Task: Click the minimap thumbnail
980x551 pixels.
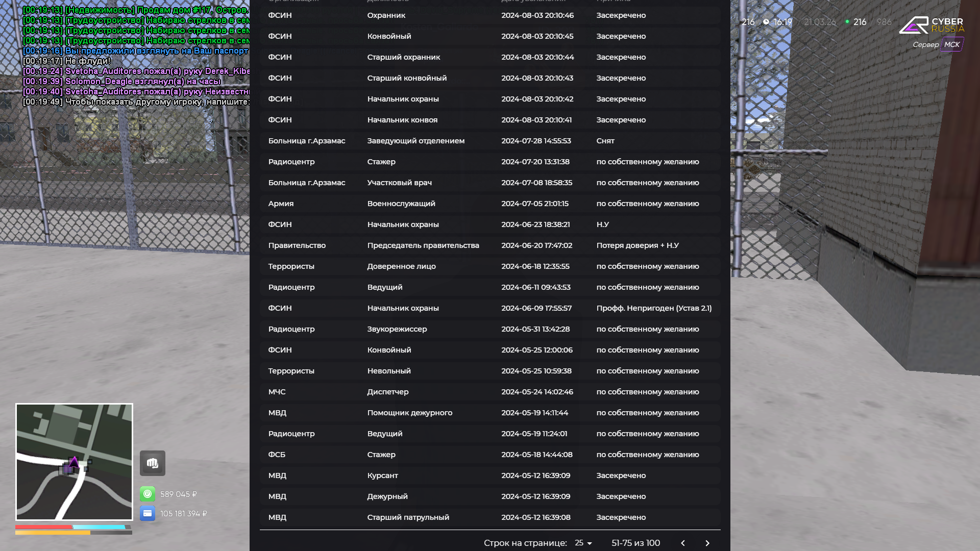Action: pyautogui.click(x=74, y=462)
